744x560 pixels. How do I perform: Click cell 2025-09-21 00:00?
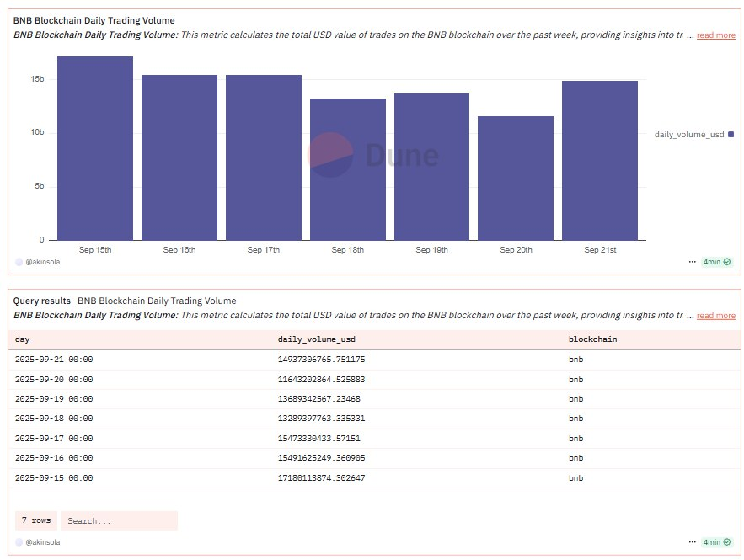[x=54, y=360]
